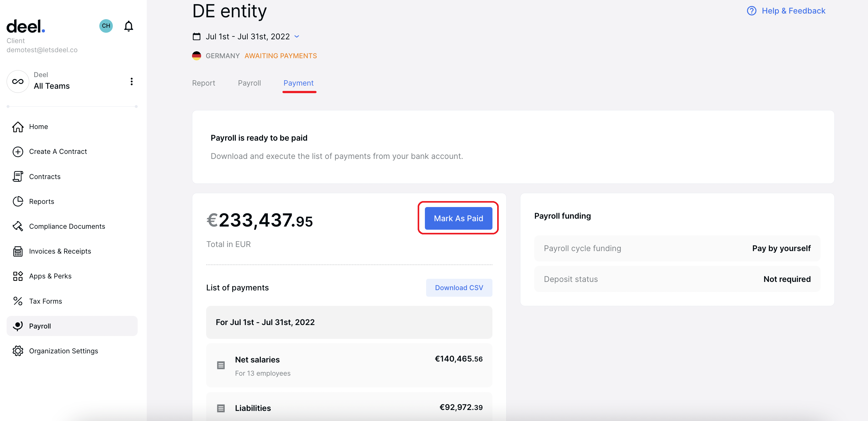Open the notifications bell icon

[x=129, y=26]
